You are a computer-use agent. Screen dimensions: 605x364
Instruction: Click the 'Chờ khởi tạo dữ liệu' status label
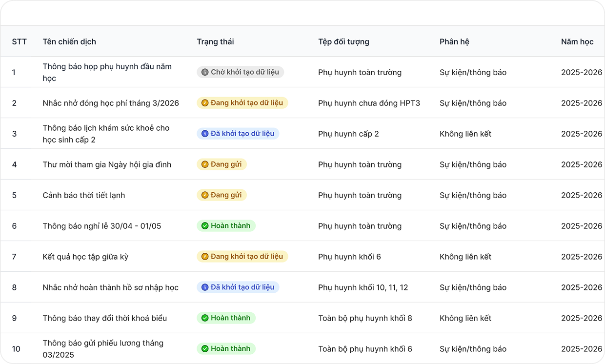point(245,72)
